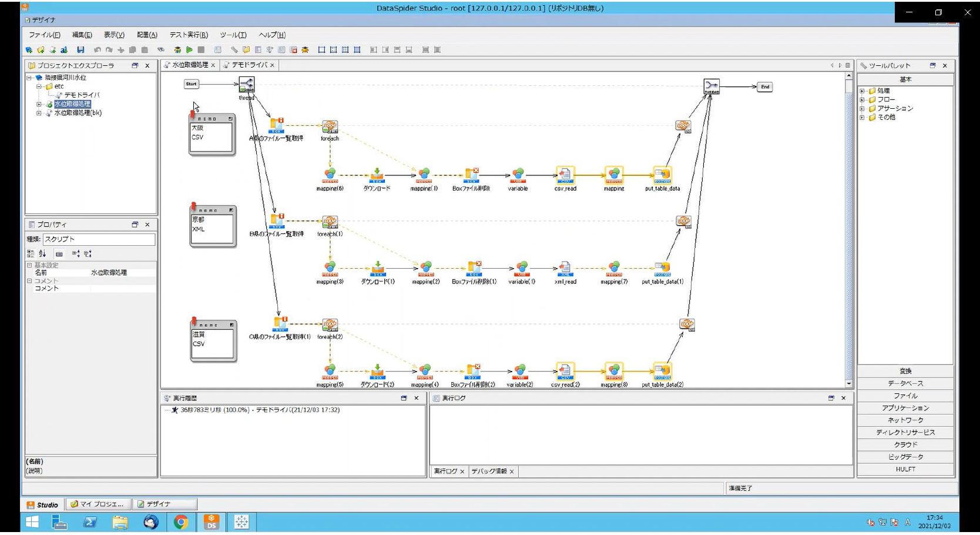Run the script with green play icon
Image resolution: width=980 pixels, height=535 pixels.
[x=189, y=50]
